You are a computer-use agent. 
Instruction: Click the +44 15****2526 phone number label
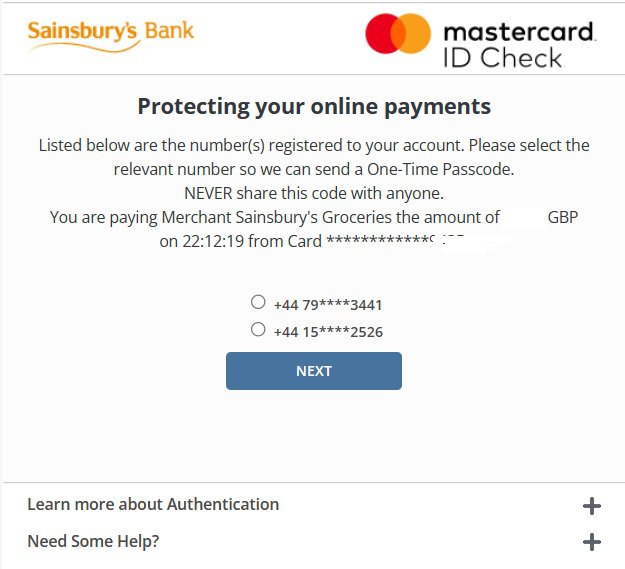[328, 332]
